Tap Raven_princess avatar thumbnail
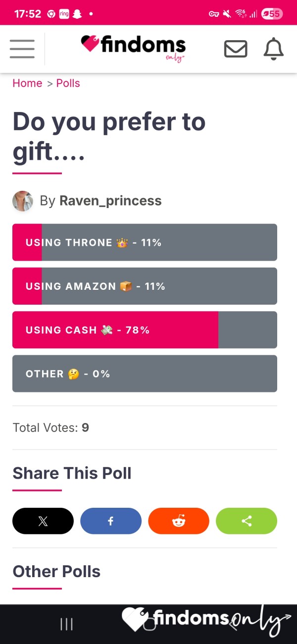Image resolution: width=297 pixels, height=644 pixels. click(x=23, y=201)
